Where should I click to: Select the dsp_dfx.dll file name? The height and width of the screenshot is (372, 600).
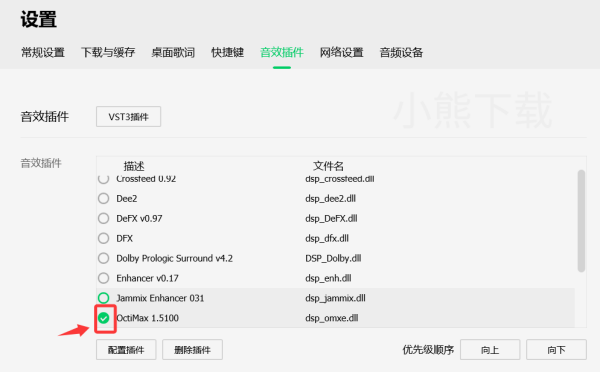[x=327, y=238]
